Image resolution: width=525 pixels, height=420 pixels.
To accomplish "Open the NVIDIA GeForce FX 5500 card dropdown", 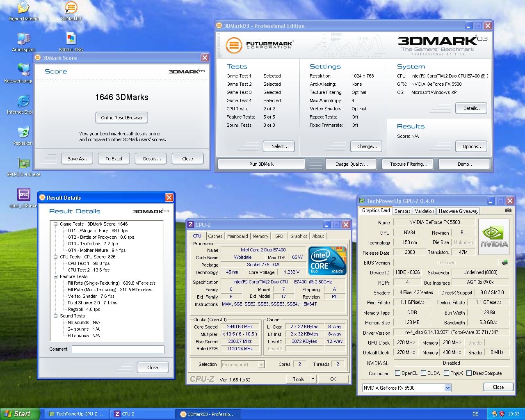I will [448, 388].
